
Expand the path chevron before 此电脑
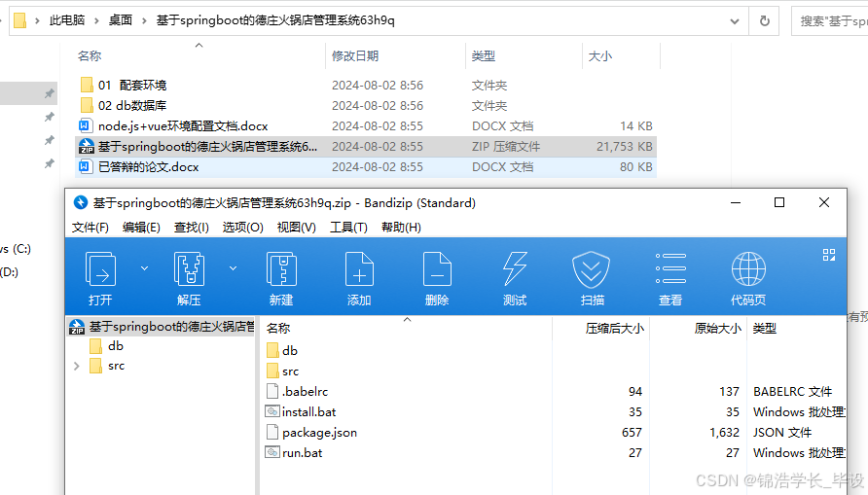pyautogui.click(x=37, y=21)
